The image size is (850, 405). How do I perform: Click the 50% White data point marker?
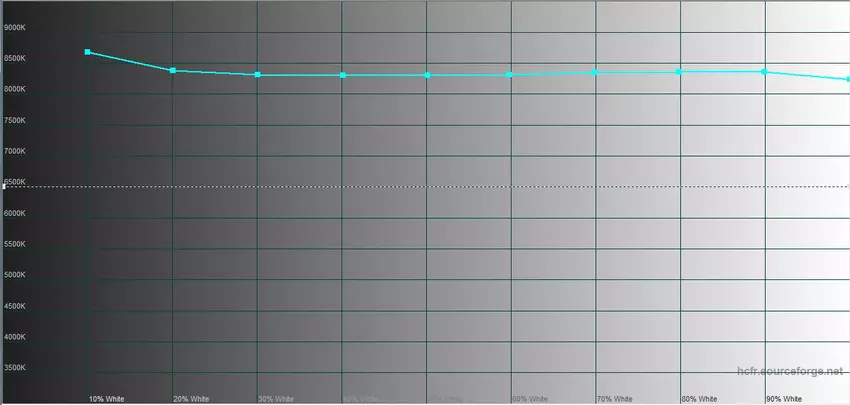427,75
